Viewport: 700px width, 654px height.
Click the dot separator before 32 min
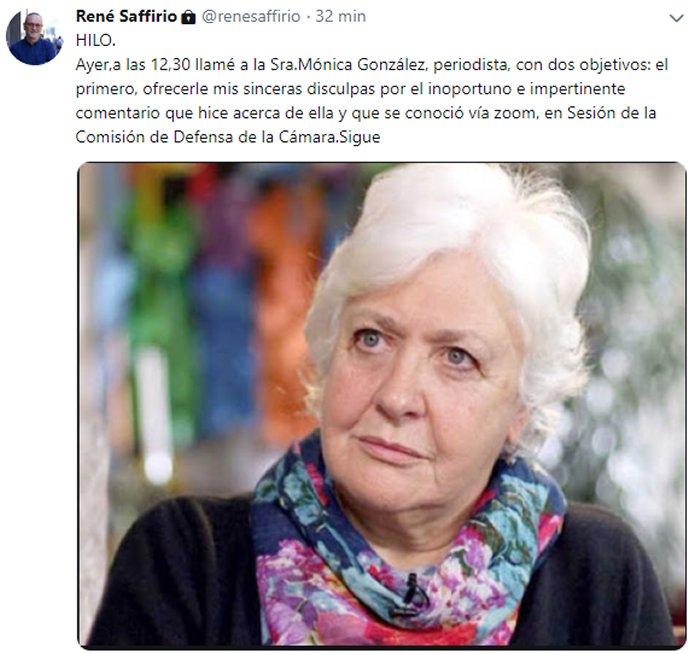(x=308, y=17)
